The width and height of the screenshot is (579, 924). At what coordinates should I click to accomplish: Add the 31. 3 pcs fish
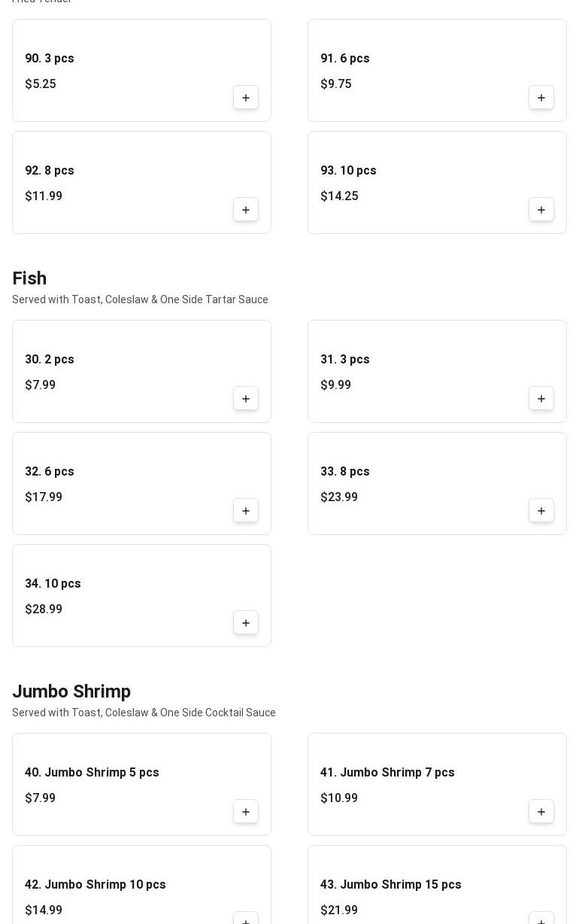tap(541, 399)
